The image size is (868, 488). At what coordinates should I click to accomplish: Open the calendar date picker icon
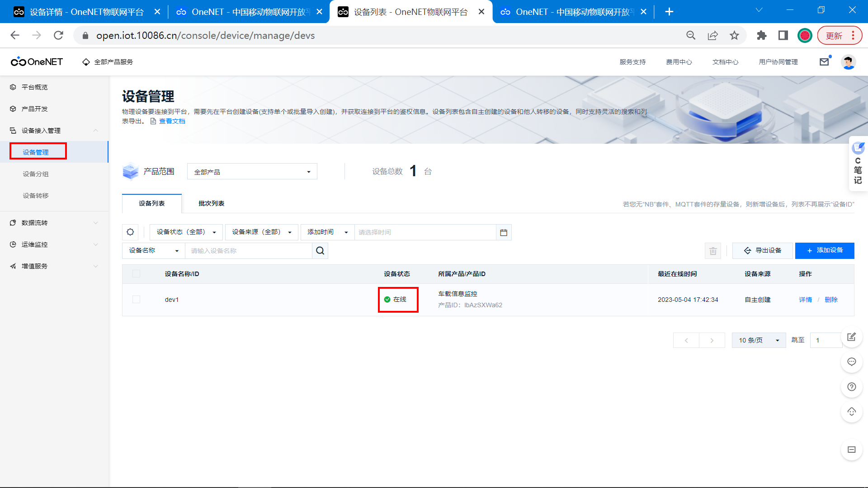[x=504, y=232]
